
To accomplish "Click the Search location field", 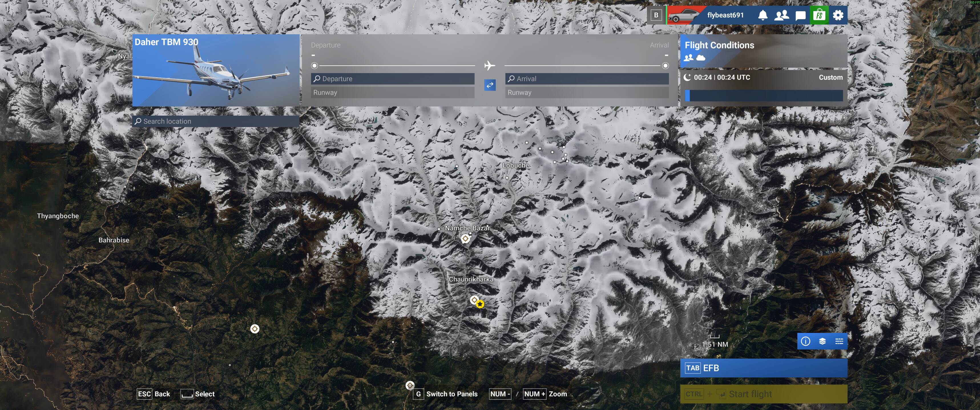I will (x=216, y=121).
